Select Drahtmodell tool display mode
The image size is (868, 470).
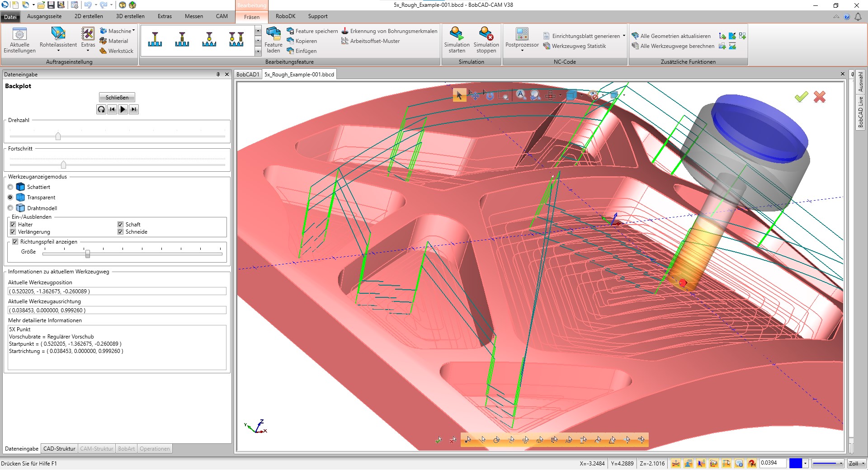click(10, 208)
